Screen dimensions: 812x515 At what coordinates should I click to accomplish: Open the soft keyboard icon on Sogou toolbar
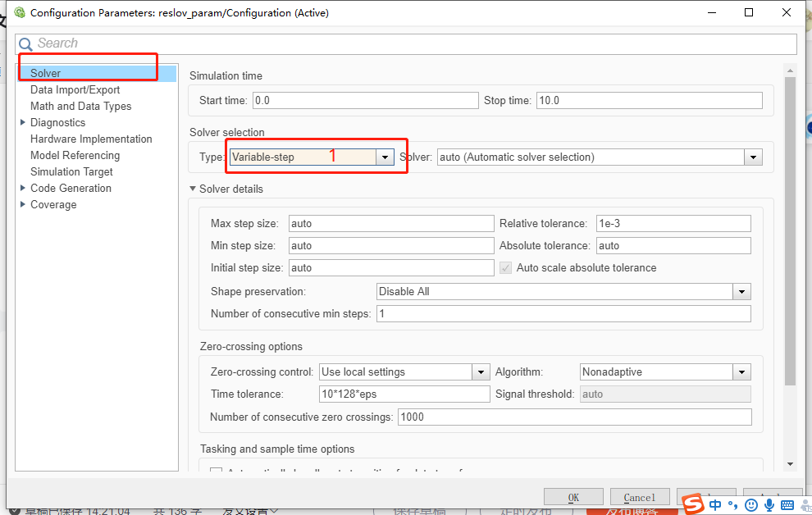pos(787,505)
